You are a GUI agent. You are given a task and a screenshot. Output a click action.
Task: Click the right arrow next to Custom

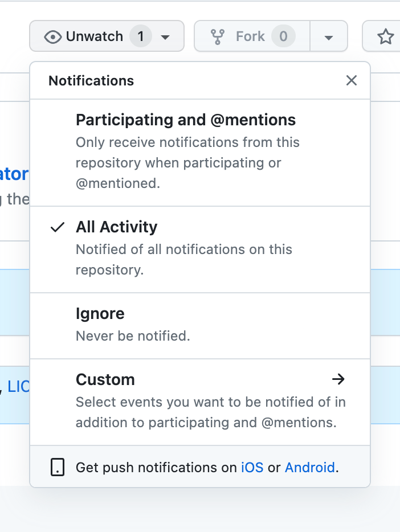tap(339, 379)
